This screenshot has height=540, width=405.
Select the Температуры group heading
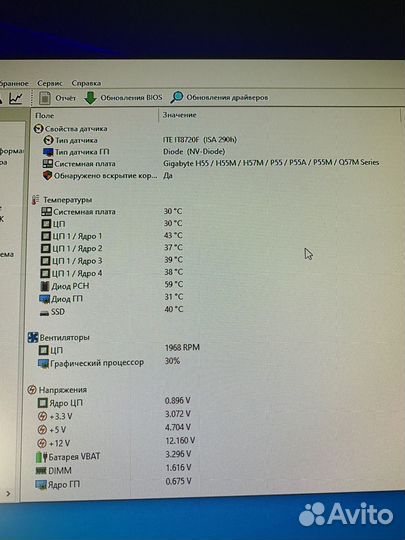pyautogui.click(x=68, y=200)
